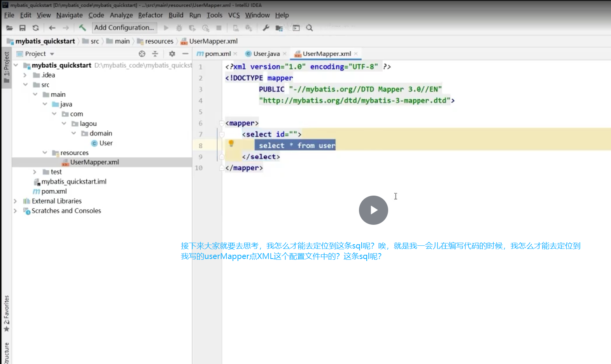The image size is (611, 364).
Task: Close the pom.xml tab
Action: pyautogui.click(x=235, y=54)
